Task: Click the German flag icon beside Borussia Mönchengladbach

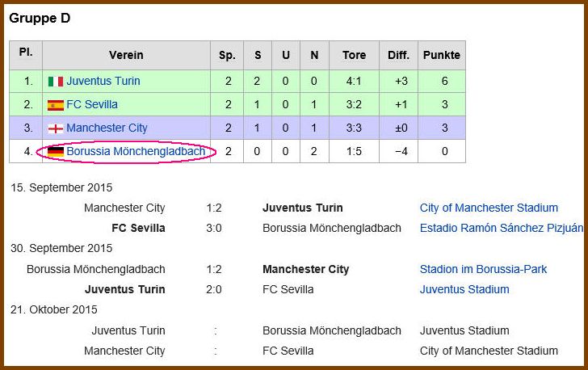Action: pyautogui.click(x=56, y=152)
